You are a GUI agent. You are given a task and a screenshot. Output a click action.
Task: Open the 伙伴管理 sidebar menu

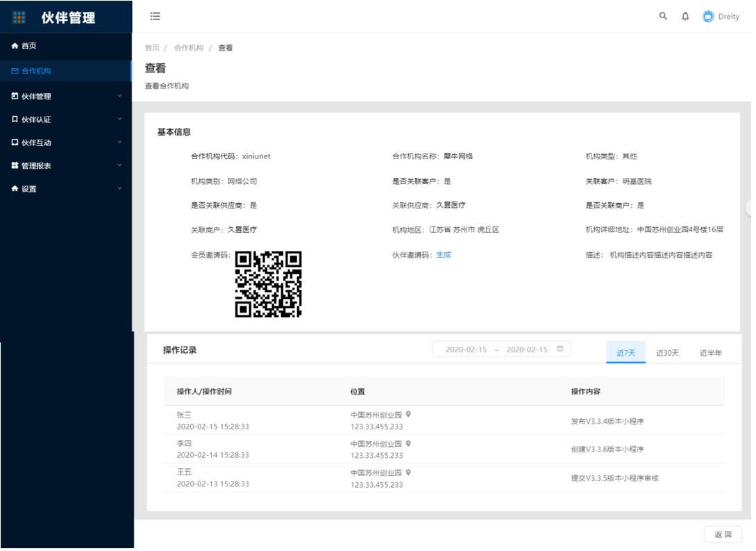click(x=66, y=96)
